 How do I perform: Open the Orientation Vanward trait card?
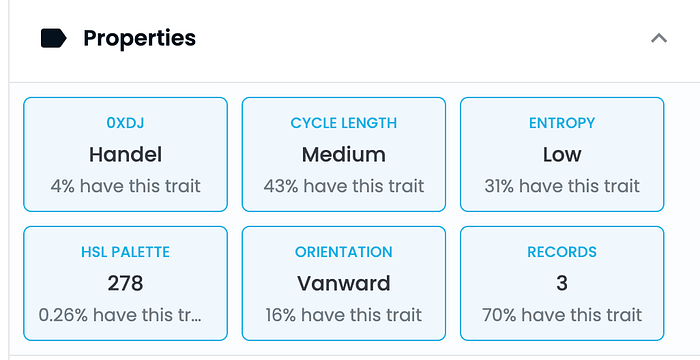pos(344,283)
